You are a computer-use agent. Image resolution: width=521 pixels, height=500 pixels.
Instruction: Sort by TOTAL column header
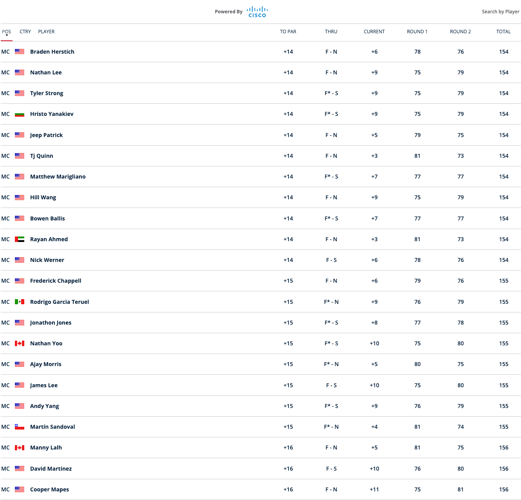503,32
